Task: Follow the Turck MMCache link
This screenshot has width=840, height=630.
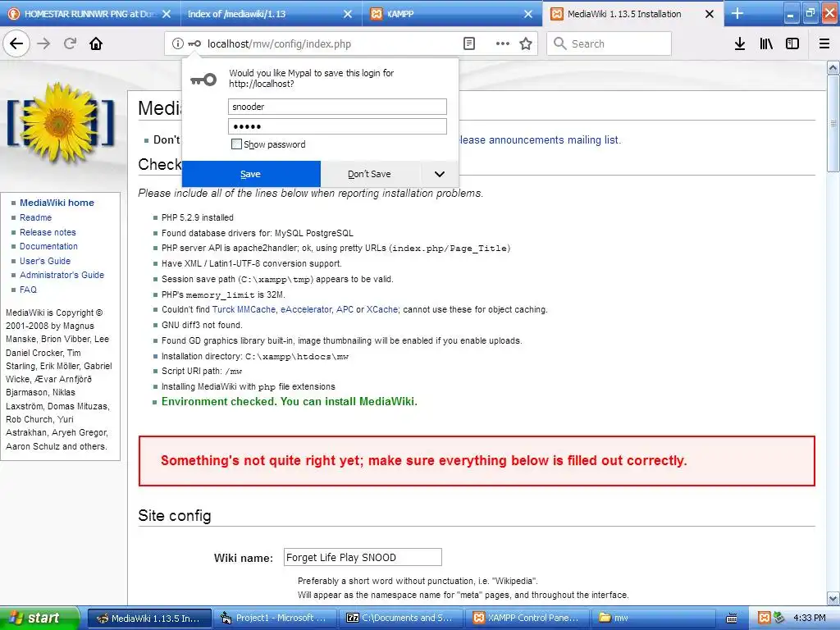Action: pos(244,309)
